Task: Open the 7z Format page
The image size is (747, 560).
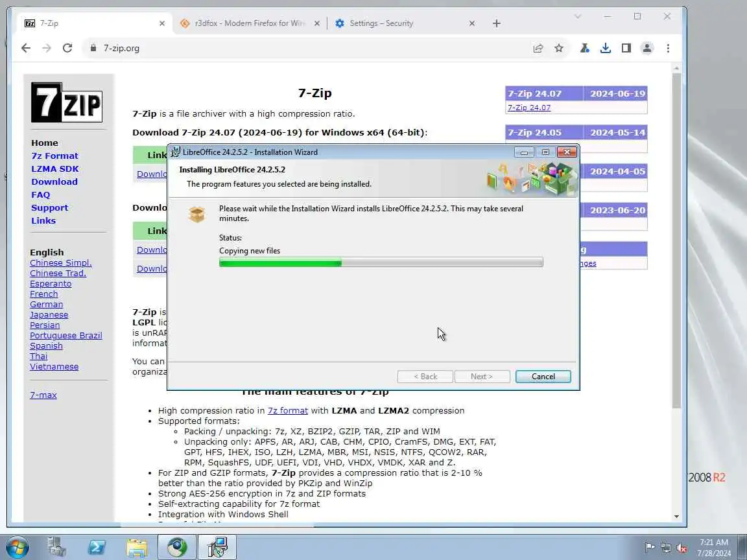Action: [x=54, y=156]
